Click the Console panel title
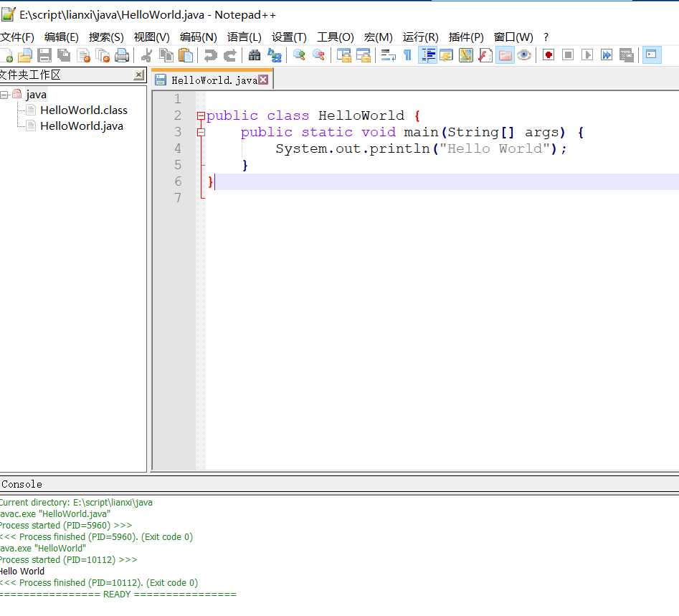The image size is (679, 616). 22,484
